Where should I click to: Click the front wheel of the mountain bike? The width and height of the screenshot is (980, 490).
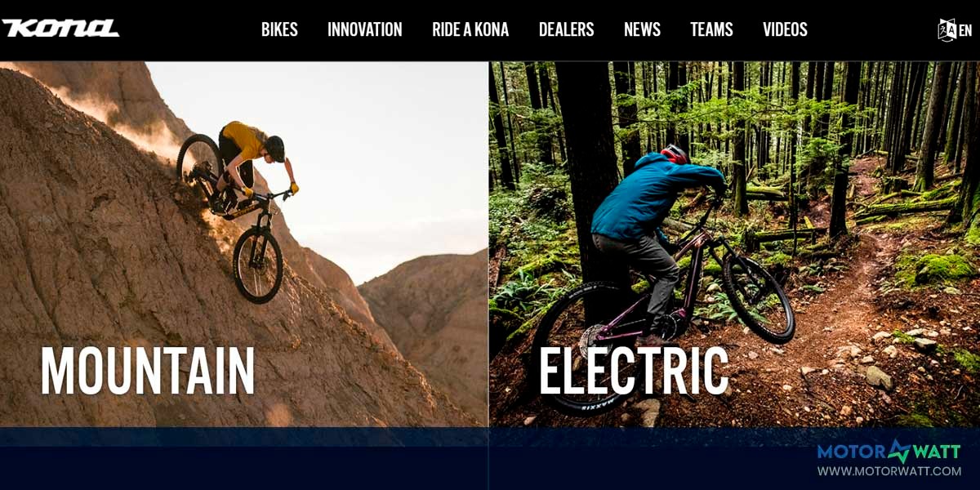click(258, 265)
